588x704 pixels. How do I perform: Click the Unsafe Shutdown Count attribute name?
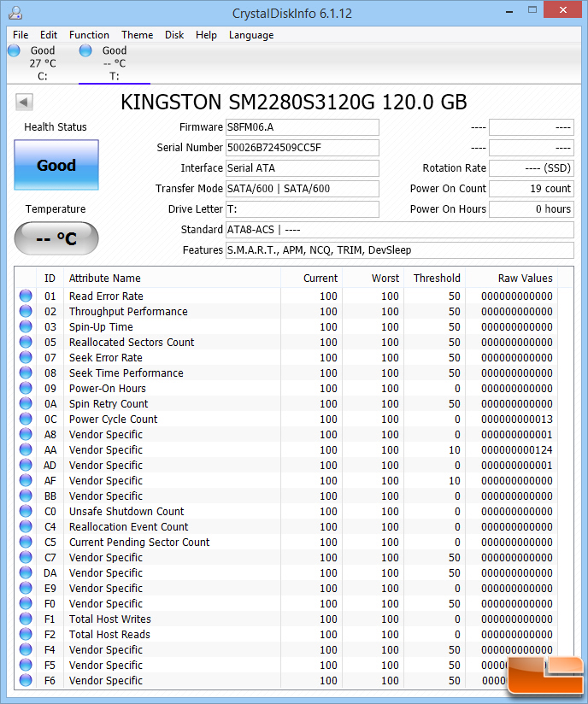126,512
